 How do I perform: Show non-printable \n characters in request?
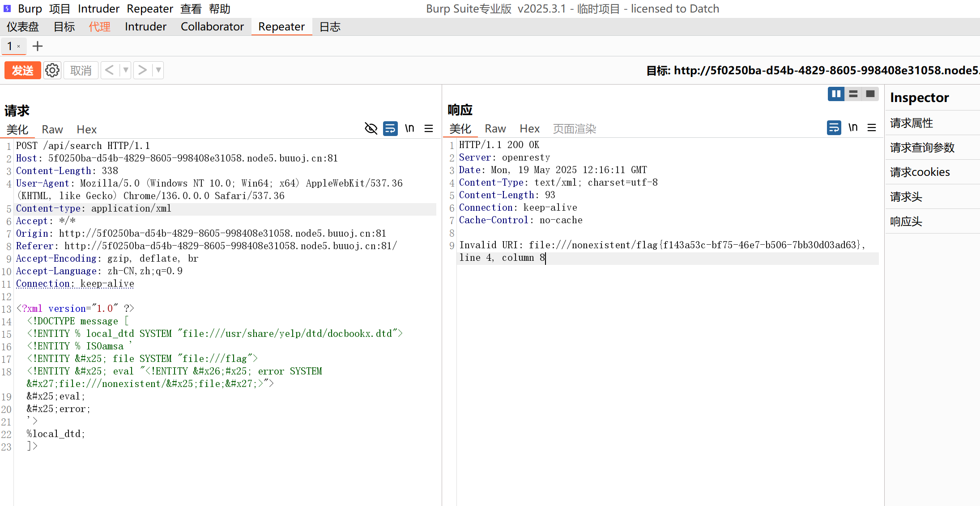[x=409, y=128]
